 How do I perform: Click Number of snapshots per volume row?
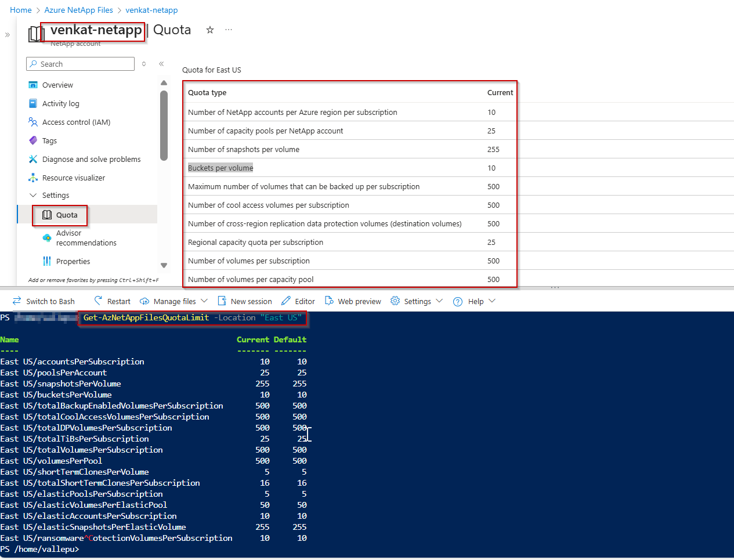click(x=244, y=149)
